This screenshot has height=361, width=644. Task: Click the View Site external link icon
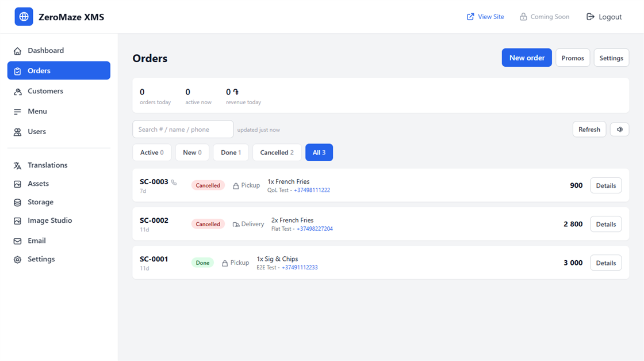tap(470, 17)
